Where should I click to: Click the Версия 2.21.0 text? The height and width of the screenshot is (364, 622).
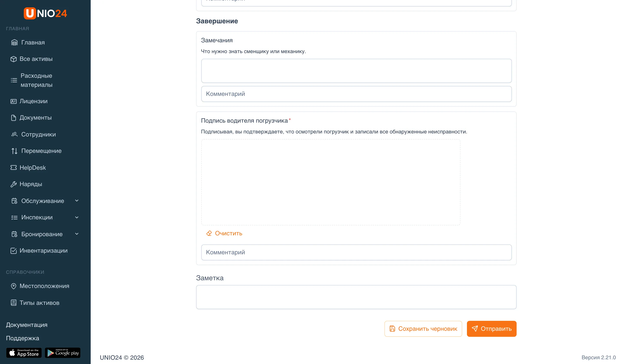click(598, 358)
